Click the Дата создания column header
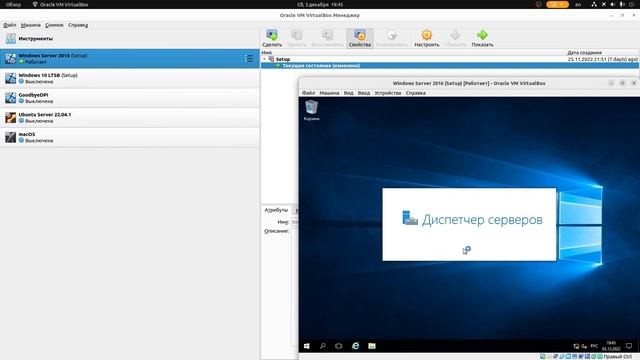Viewport: 640px width, 360px height. 584,53
